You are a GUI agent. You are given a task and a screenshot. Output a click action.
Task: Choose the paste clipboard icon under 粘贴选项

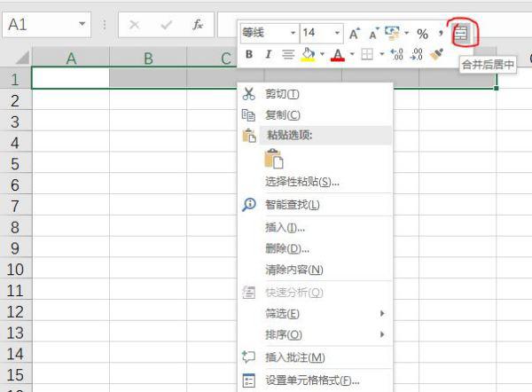pos(274,159)
